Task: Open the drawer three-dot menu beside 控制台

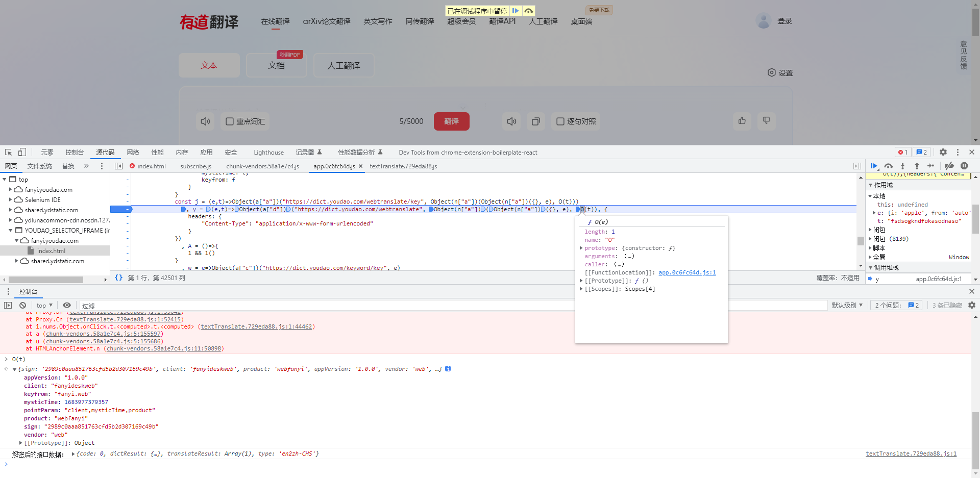Action: point(8,291)
